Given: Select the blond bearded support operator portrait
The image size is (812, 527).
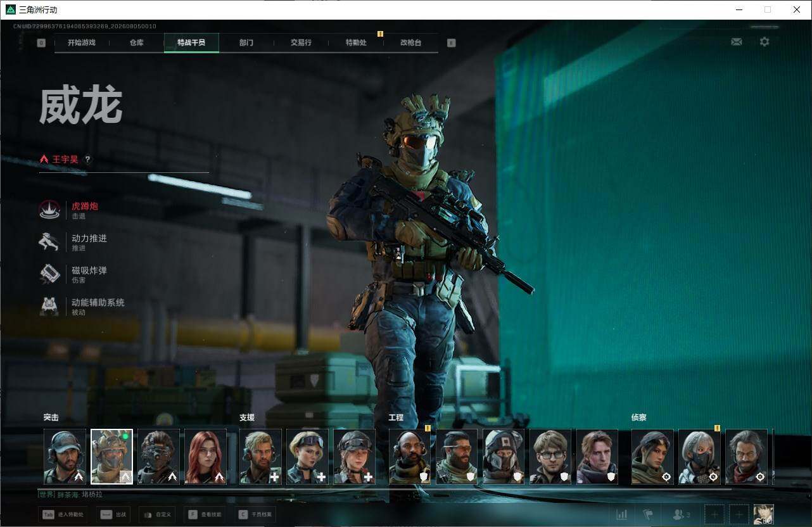Looking at the screenshot, I should 260,457.
